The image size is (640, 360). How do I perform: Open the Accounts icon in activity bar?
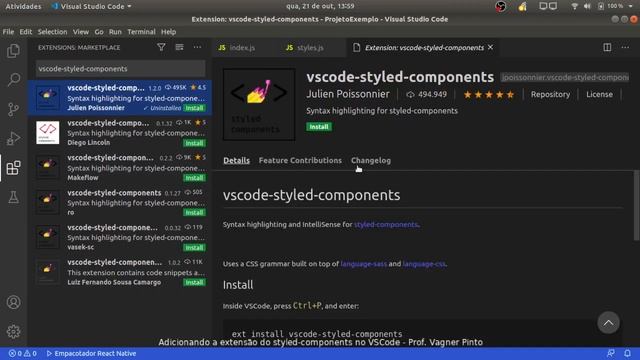(13, 302)
